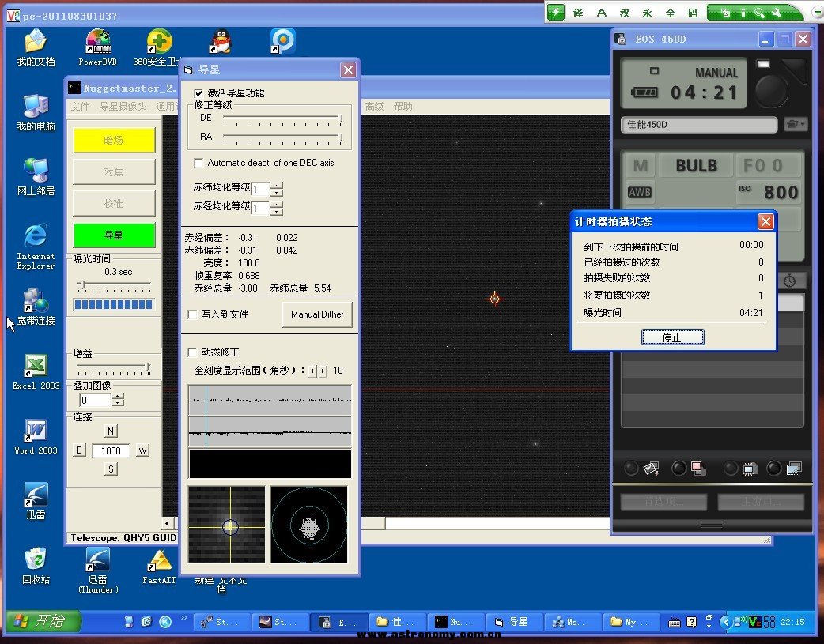Open the 导星摄像头 menu

[x=123, y=106]
